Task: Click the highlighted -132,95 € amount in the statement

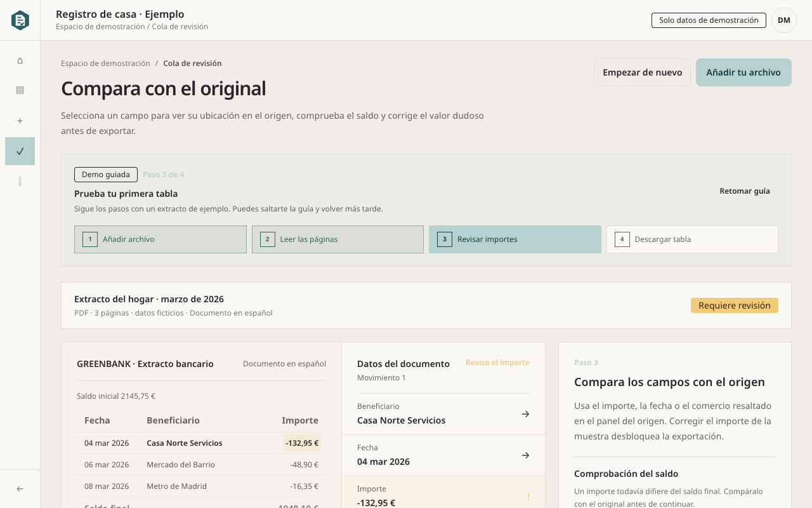Action: (x=302, y=443)
